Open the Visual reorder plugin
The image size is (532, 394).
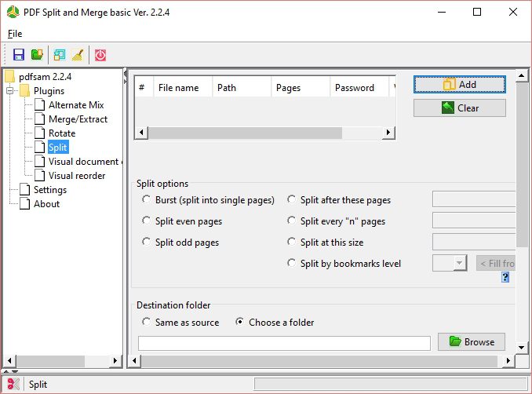[x=77, y=176]
